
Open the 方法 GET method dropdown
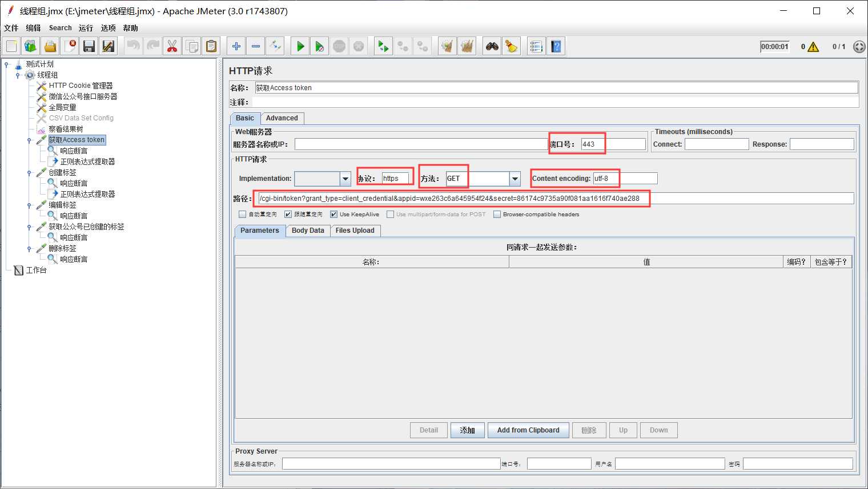point(515,179)
